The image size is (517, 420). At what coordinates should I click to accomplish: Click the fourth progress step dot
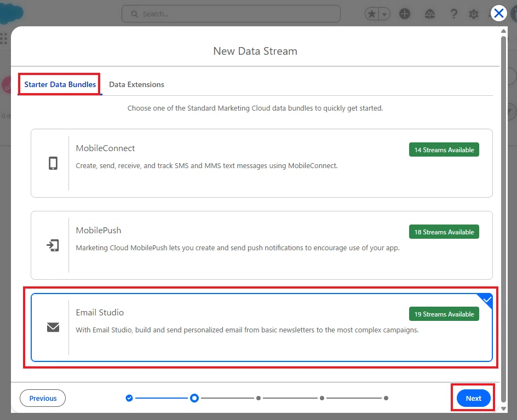[x=322, y=398]
